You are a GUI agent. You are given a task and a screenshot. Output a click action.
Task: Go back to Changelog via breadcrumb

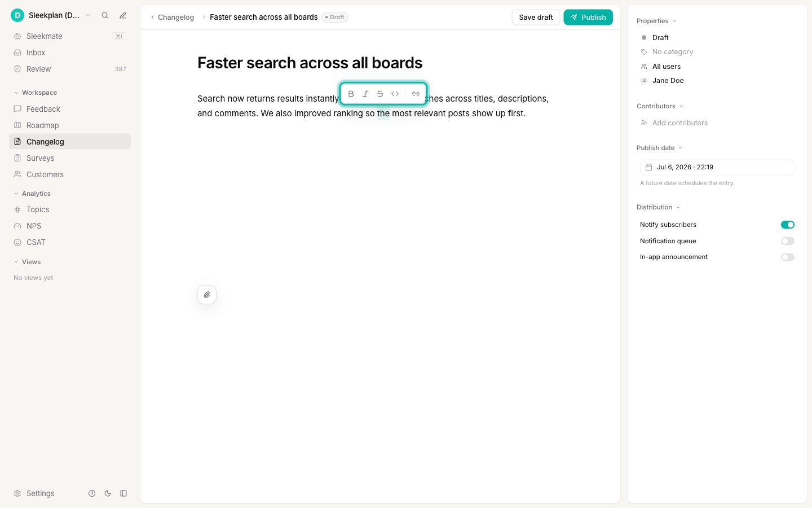(x=173, y=17)
